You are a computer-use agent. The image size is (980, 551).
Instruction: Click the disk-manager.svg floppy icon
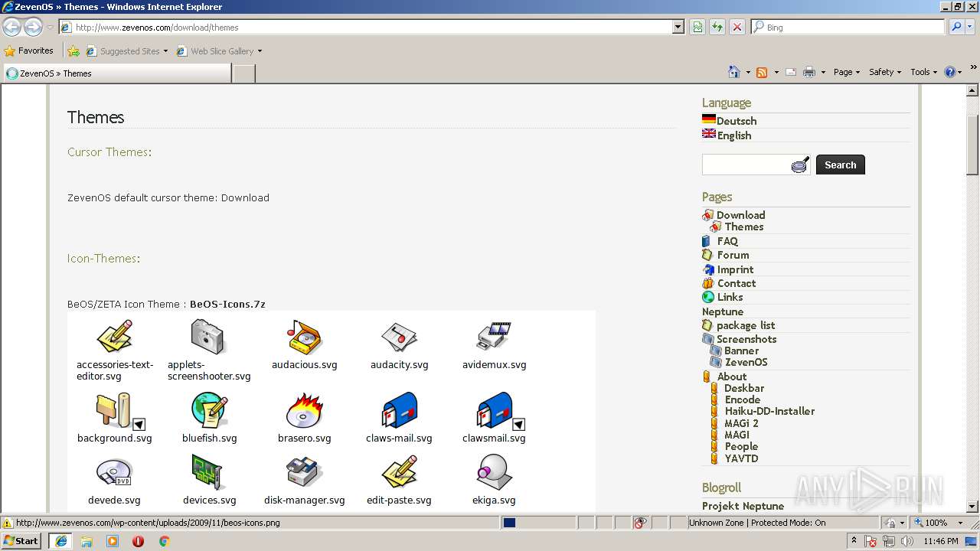pos(305,473)
